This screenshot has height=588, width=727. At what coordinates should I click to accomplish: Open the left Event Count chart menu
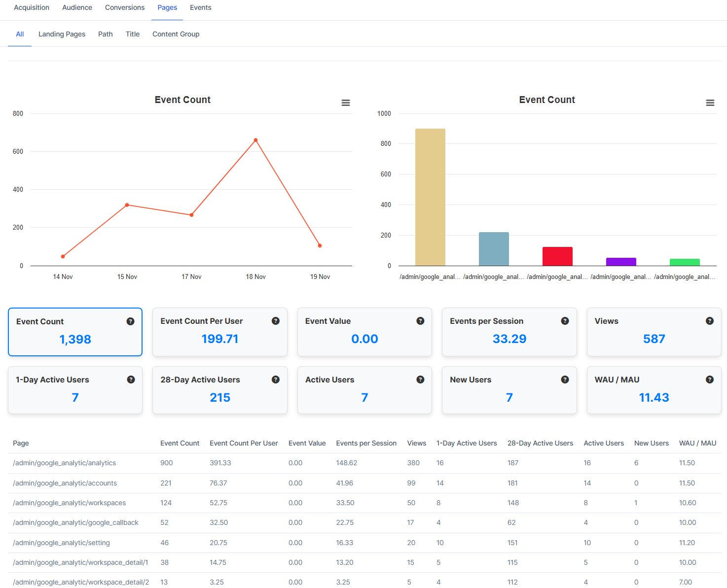(345, 103)
